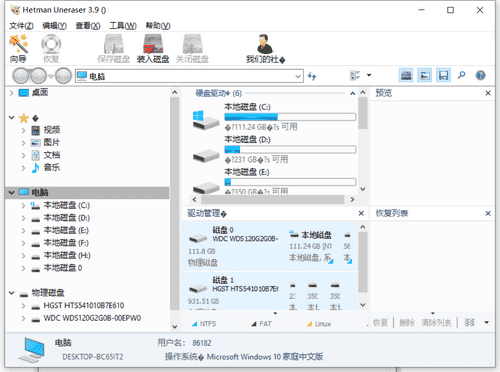Image resolution: width=500 pixels, height=372 pixels.
Task: Click 恢复 button in recovery list
Action: [380, 322]
